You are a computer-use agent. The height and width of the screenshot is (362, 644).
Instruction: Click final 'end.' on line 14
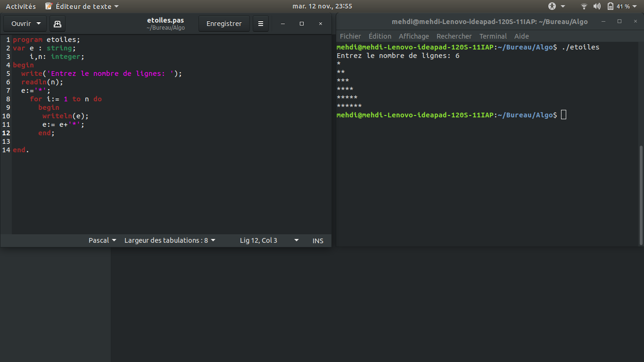click(x=21, y=150)
